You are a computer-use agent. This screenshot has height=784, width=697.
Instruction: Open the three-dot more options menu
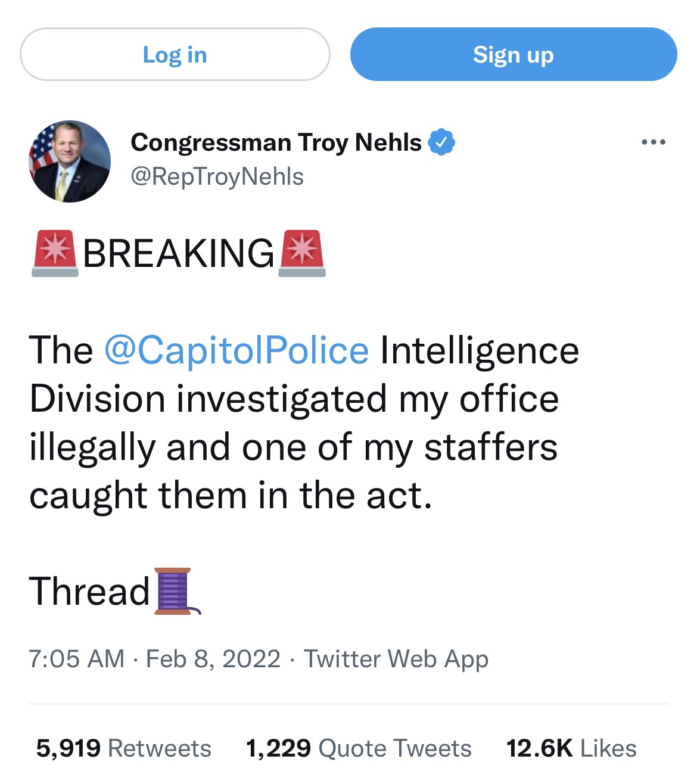tap(653, 142)
